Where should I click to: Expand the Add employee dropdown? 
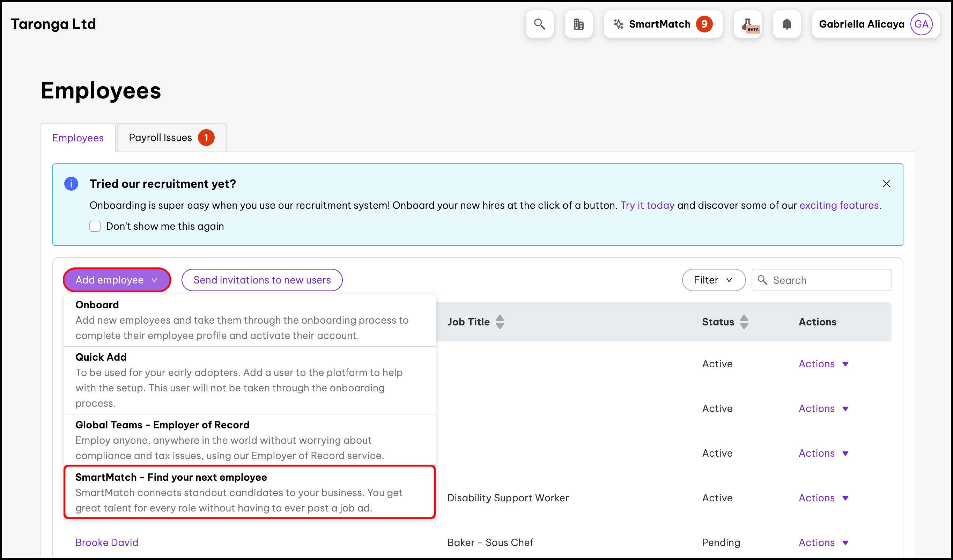(x=117, y=280)
